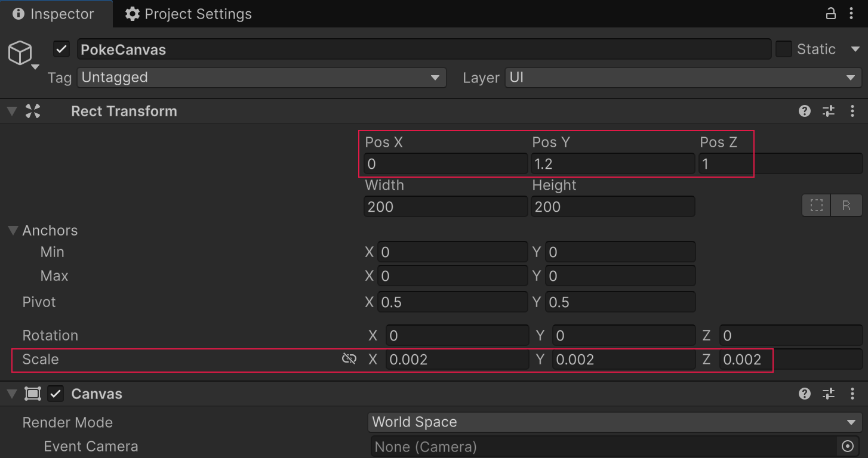Screen dimensions: 868x458
Task: Collapse the Rect Transform component
Action: click(11, 111)
